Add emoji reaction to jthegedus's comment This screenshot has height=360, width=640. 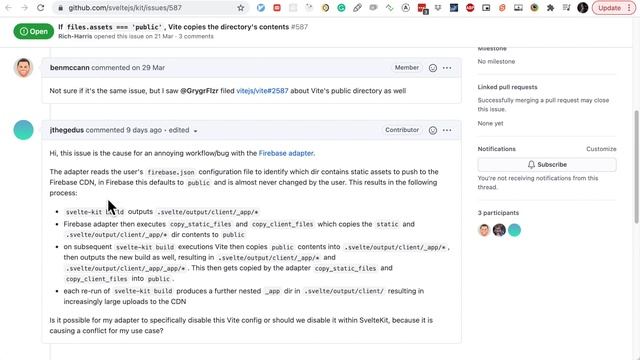pos(433,130)
